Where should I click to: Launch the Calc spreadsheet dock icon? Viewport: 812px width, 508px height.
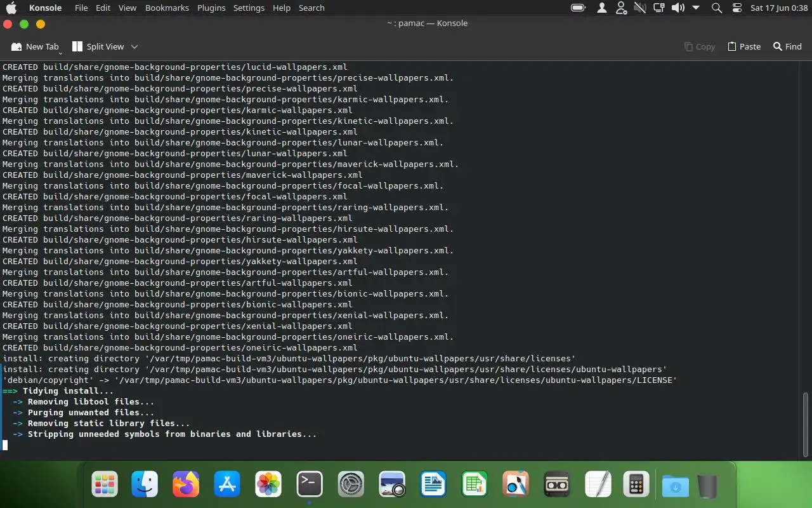pos(475,485)
